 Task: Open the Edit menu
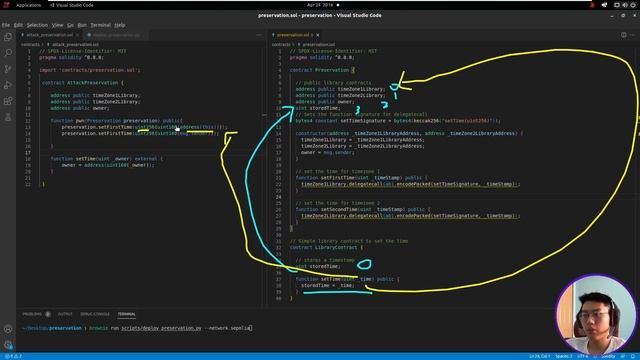click(x=18, y=25)
